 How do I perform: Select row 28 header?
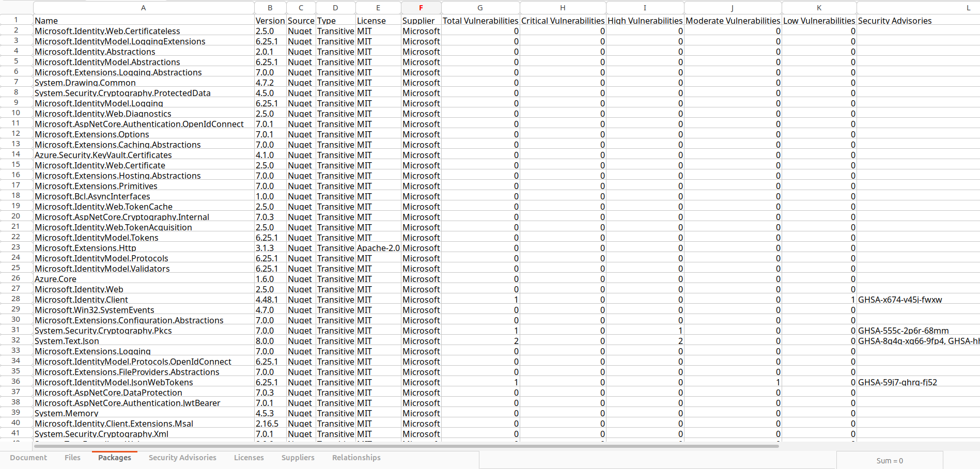point(16,299)
